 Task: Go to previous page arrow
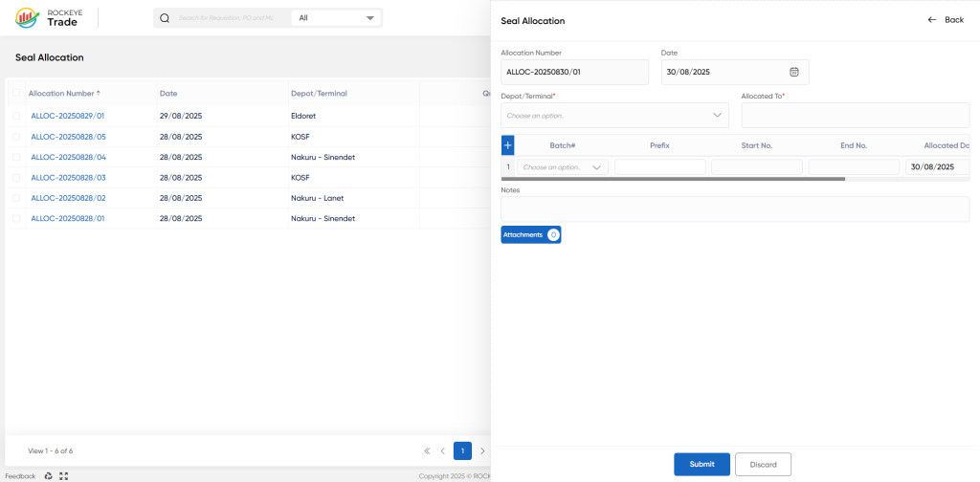(x=442, y=450)
